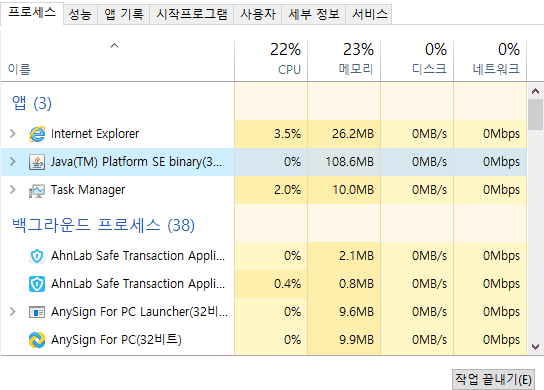The height and width of the screenshot is (390, 544).
Task: Click the Task Manager process icon
Action: click(37, 190)
